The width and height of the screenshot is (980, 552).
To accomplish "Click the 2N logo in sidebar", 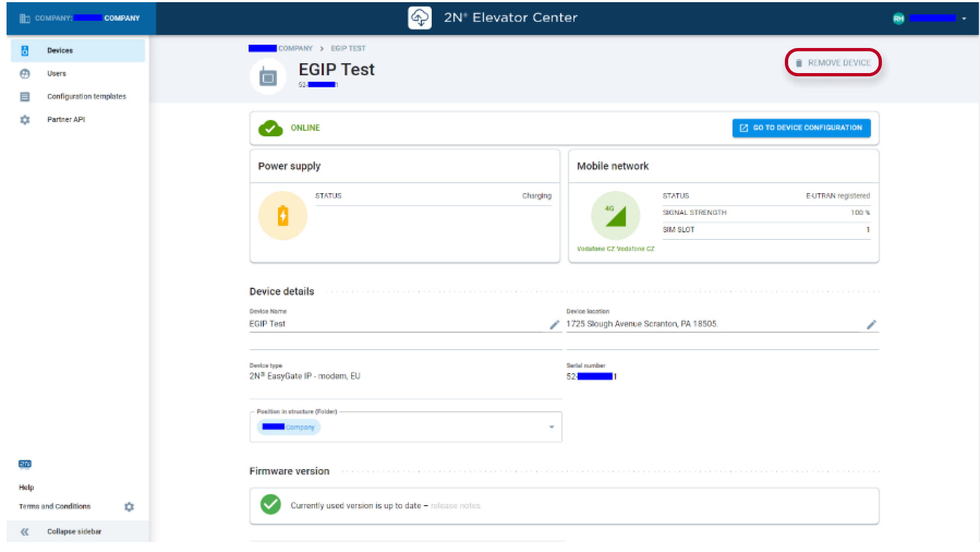I will 25,464.
